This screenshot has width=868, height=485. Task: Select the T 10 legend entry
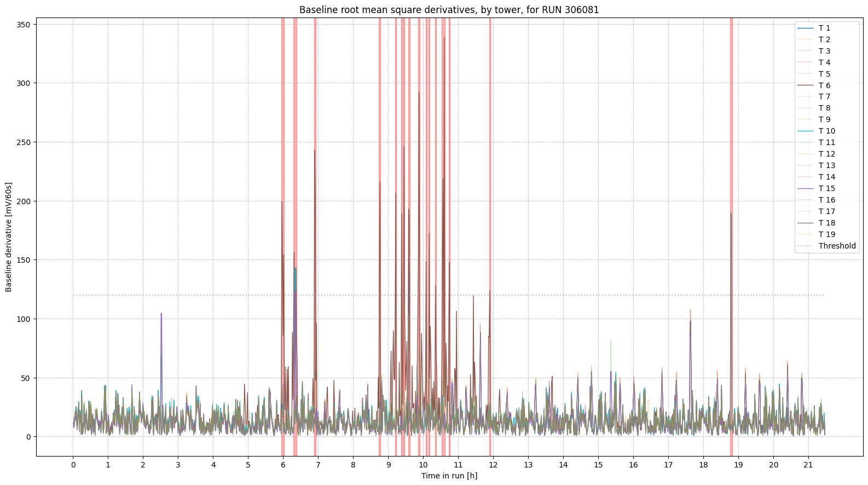tap(826, 131)
